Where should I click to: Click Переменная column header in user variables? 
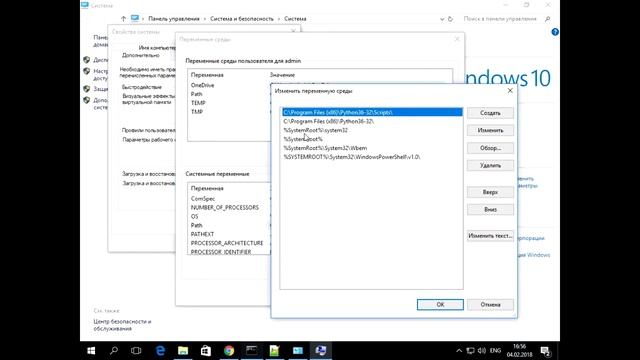[x=207, y=75]
